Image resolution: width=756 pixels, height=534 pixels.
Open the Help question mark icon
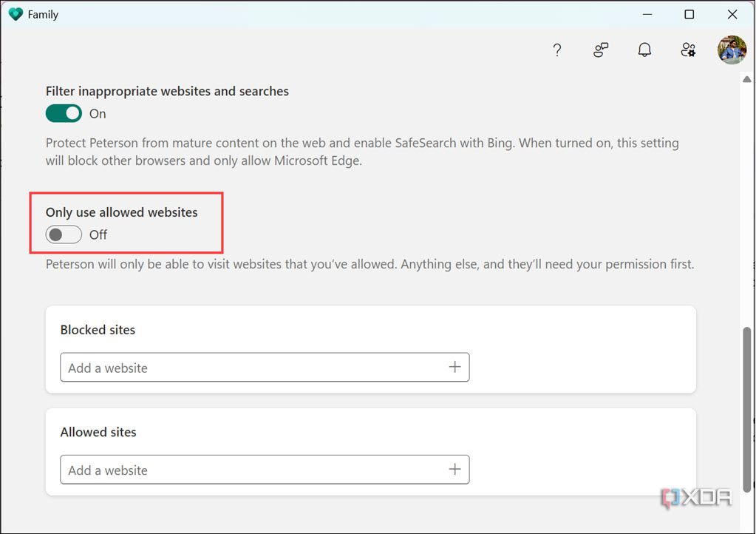[557, 50]
